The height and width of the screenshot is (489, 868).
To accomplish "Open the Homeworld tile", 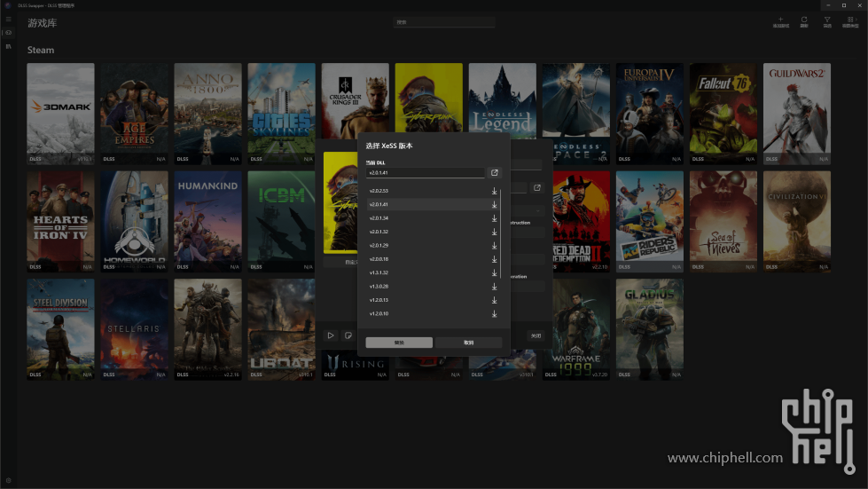I will point(135,222).
